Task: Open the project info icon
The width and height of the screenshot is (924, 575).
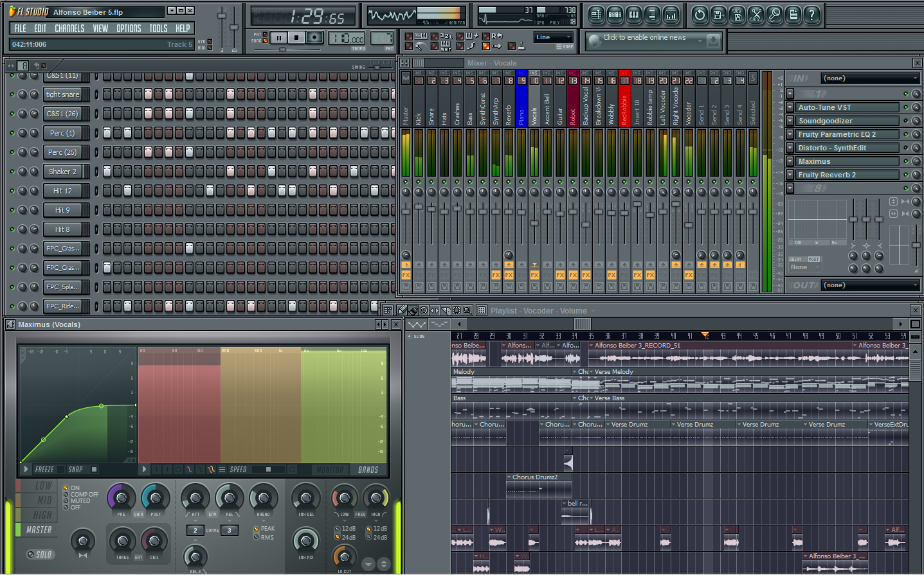Action: click(x=793, y=15)
